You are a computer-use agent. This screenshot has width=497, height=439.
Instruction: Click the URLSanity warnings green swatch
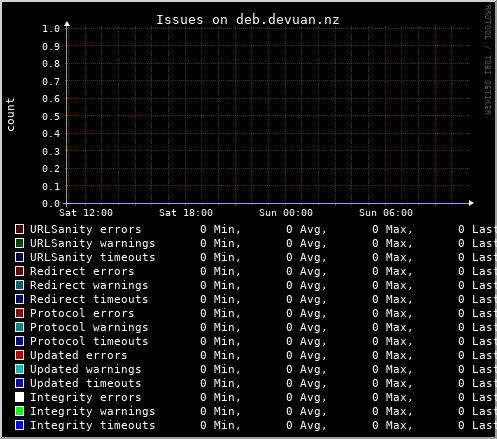19,243
